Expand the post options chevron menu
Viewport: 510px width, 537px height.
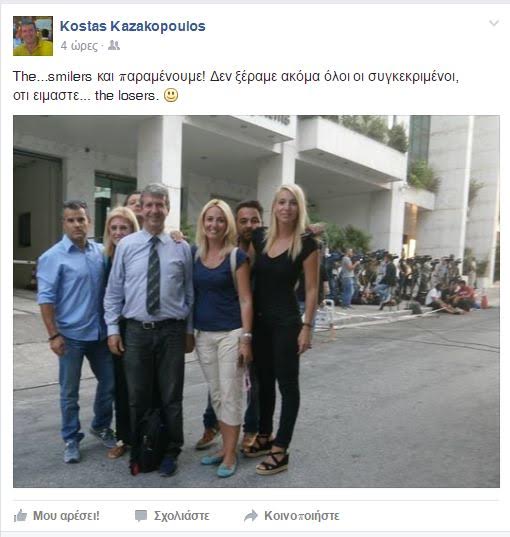point(494,23)
